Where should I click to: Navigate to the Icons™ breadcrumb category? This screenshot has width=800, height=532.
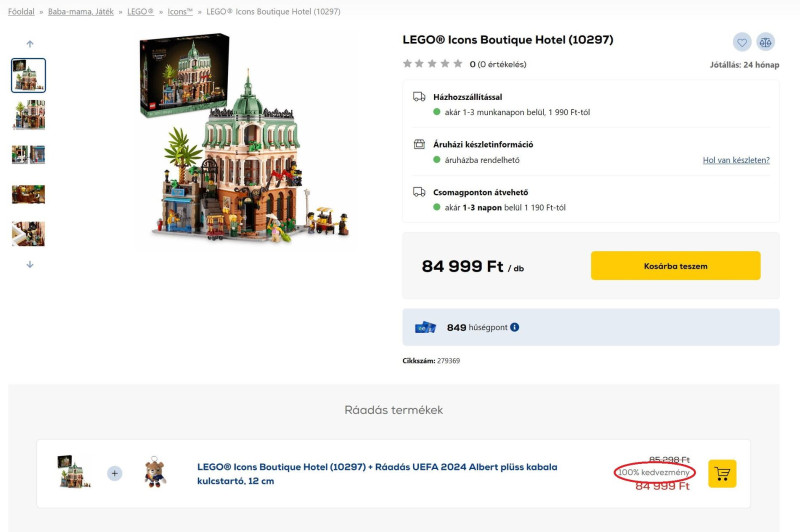(x=180, y=12)
